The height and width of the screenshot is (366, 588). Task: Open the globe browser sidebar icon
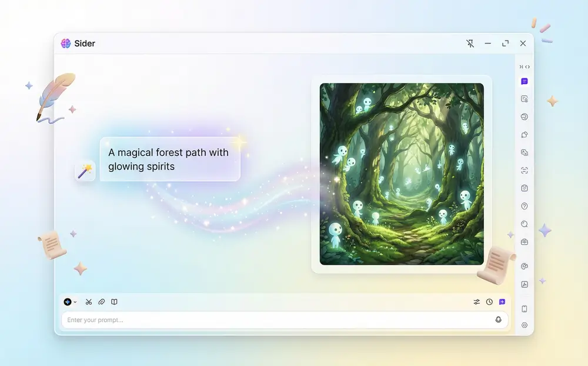tap(524, 117)
